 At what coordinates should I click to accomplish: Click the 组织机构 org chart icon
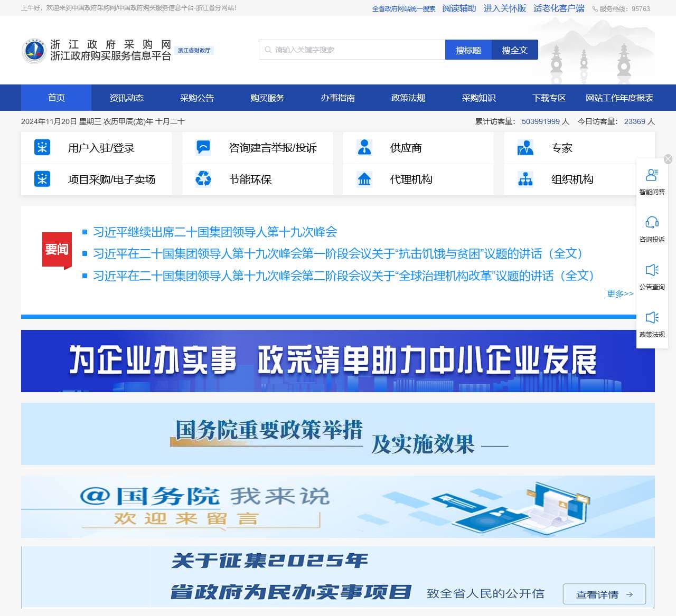coord(525,179)
